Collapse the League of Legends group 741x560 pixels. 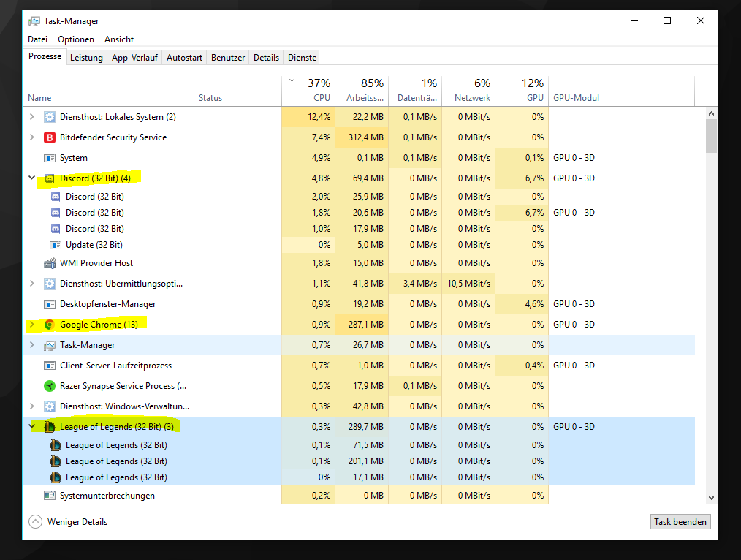tap(31, 426)
